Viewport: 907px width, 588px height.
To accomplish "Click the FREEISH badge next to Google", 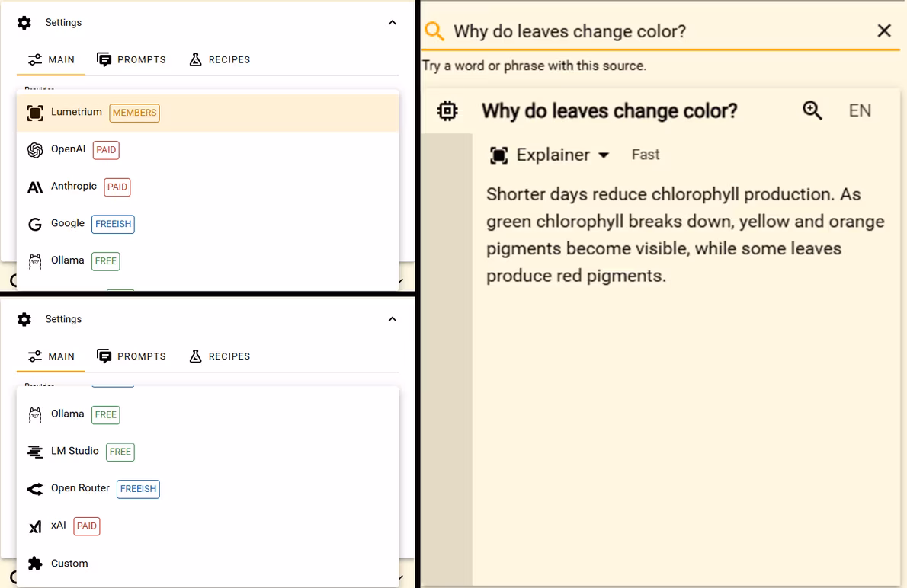I will (x=114, y=224).
